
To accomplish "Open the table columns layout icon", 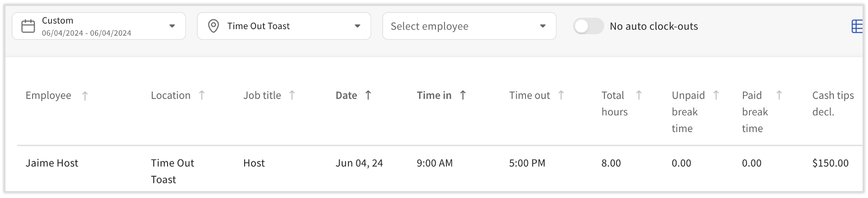I will (x=857, y=27).
